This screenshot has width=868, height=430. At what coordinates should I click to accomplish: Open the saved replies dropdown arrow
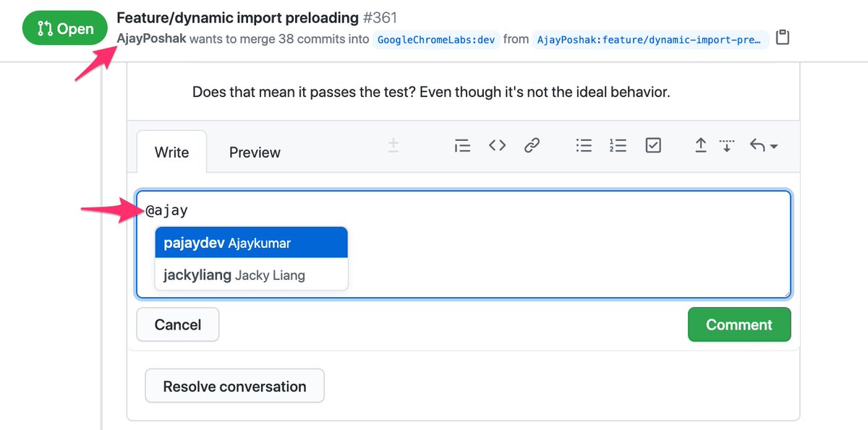[x=763, y=145]
